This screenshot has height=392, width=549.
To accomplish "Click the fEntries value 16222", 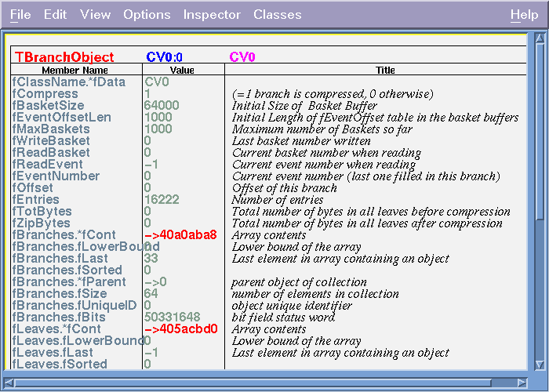I will 162,199.
